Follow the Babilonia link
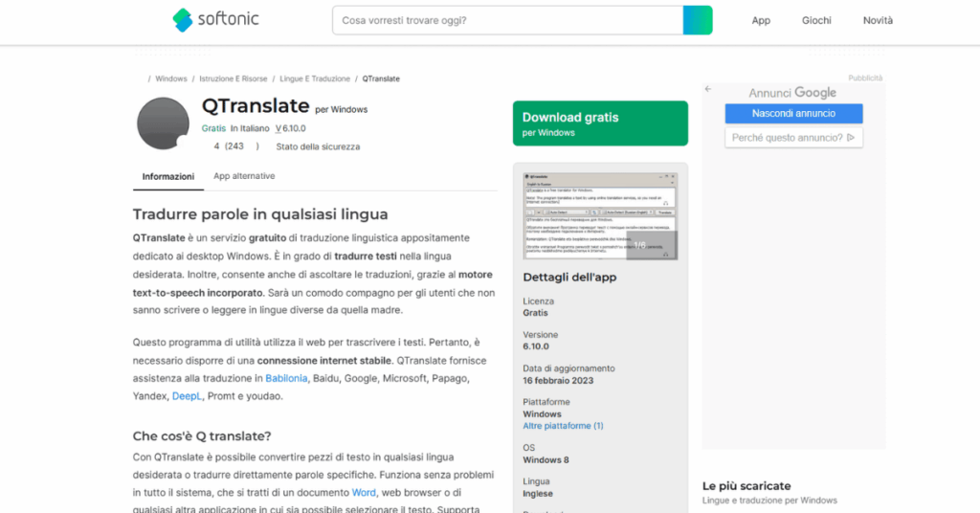This screenshot has height=513, width=980. click(x=287, y=378)
